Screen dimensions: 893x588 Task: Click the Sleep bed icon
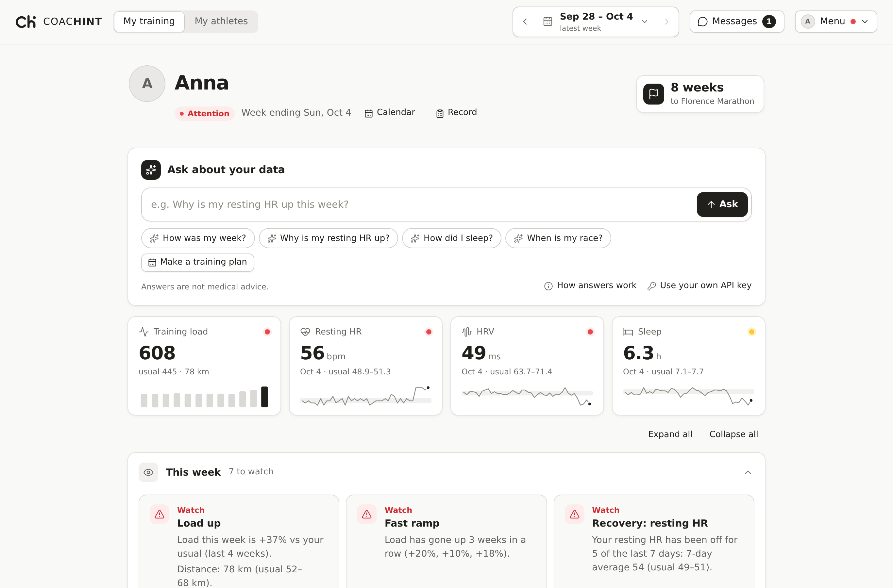point(628,332)
